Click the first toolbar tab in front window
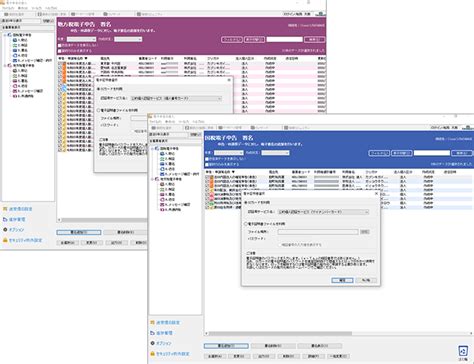474x364 pixels. (x=162, y=128)
